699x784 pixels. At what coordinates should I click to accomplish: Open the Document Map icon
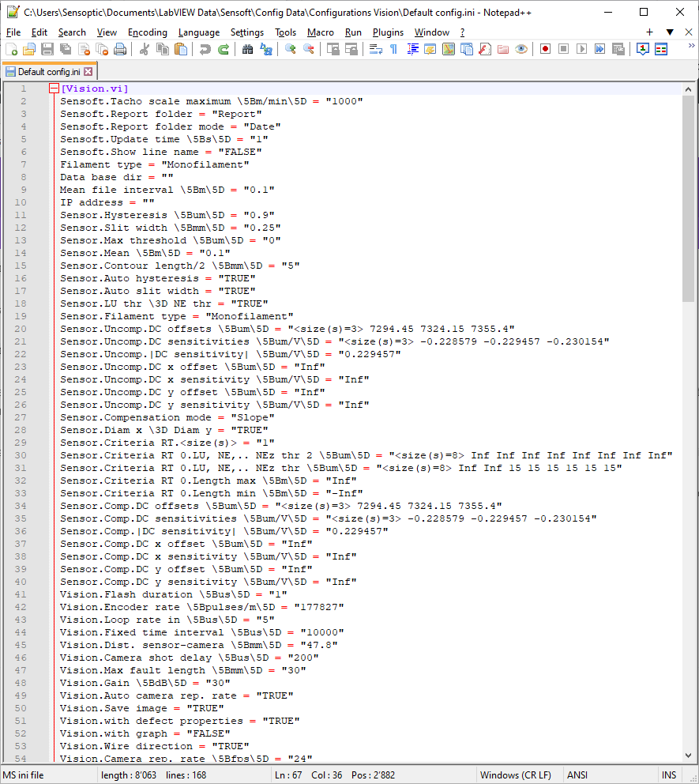click(x=449, y=49)
